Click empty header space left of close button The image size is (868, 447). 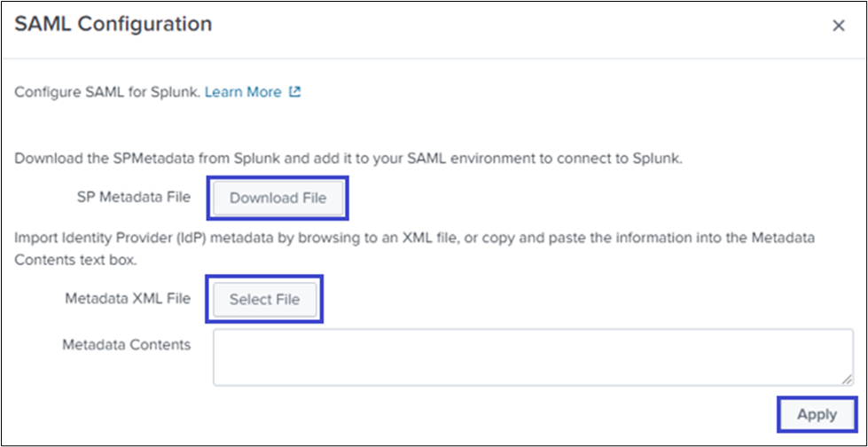point(532,27)
